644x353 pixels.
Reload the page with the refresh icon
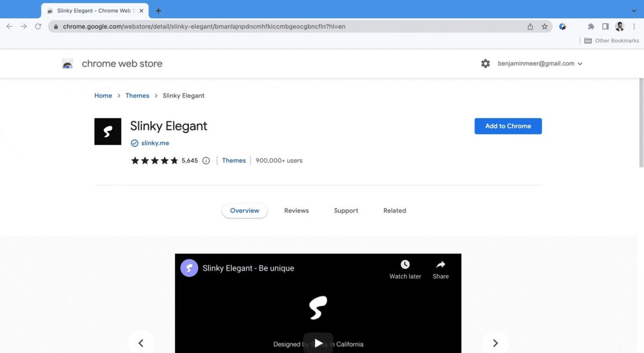click(x=38, y=26)
